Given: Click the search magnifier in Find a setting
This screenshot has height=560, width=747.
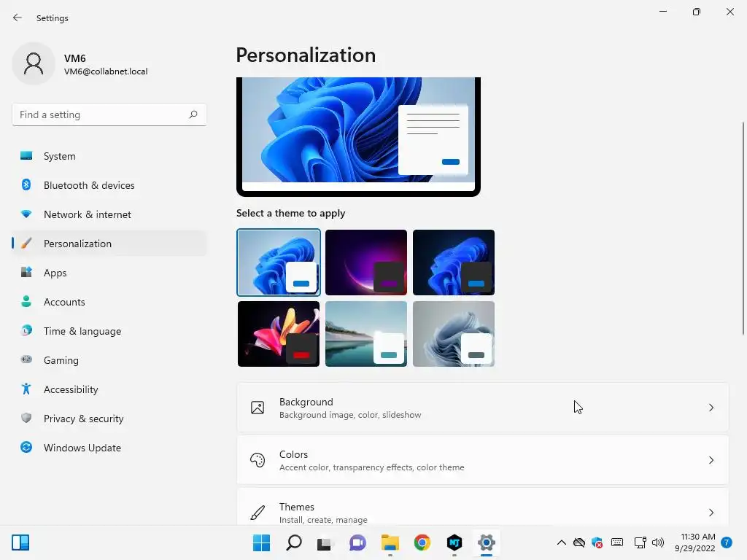Looking at the screenshot, I should tap(193, 114).
